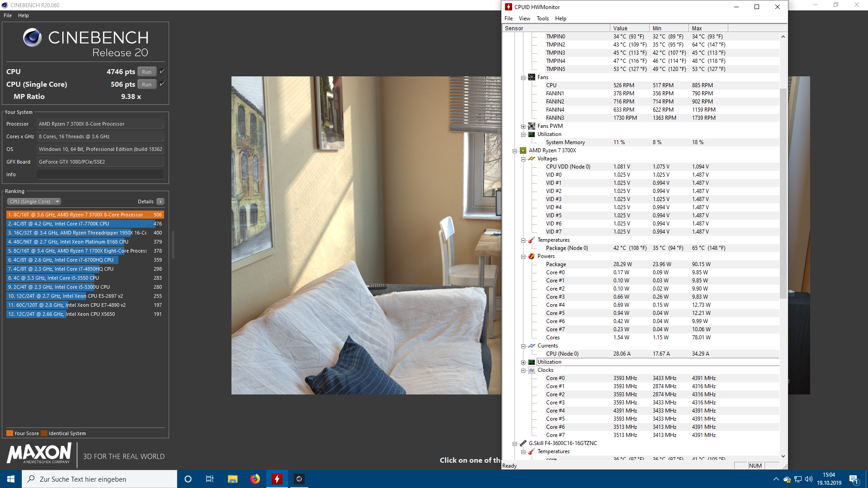Collapse the Clocks tree node

click(x=524, y=371)
